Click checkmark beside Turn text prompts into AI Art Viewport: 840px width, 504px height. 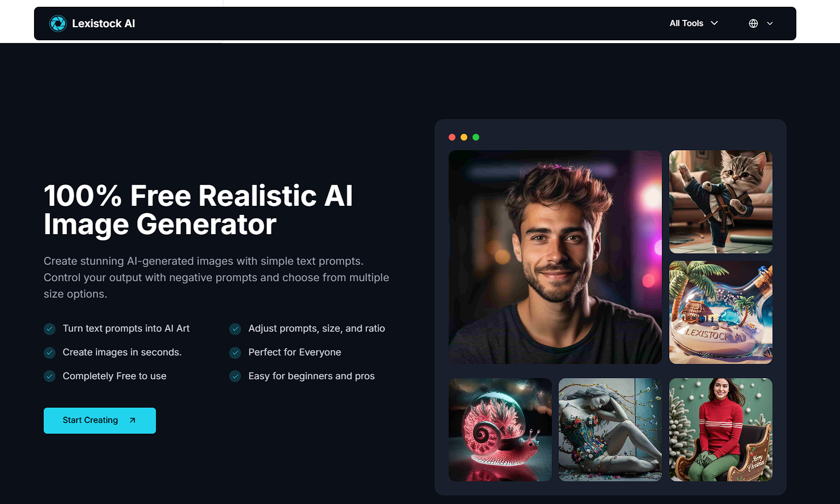(50, 329)
